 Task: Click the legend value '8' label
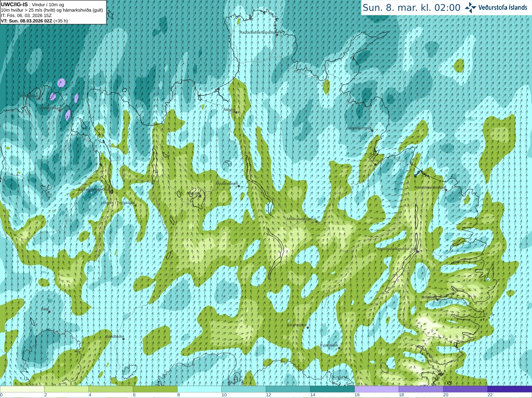point(179,395)
